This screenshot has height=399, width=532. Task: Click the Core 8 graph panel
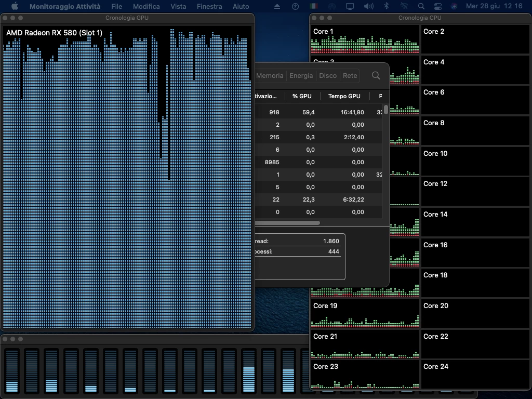pos(475,130)
